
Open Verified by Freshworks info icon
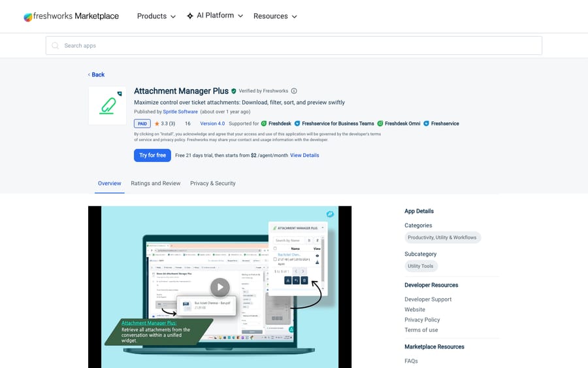[x=294, y=91]
